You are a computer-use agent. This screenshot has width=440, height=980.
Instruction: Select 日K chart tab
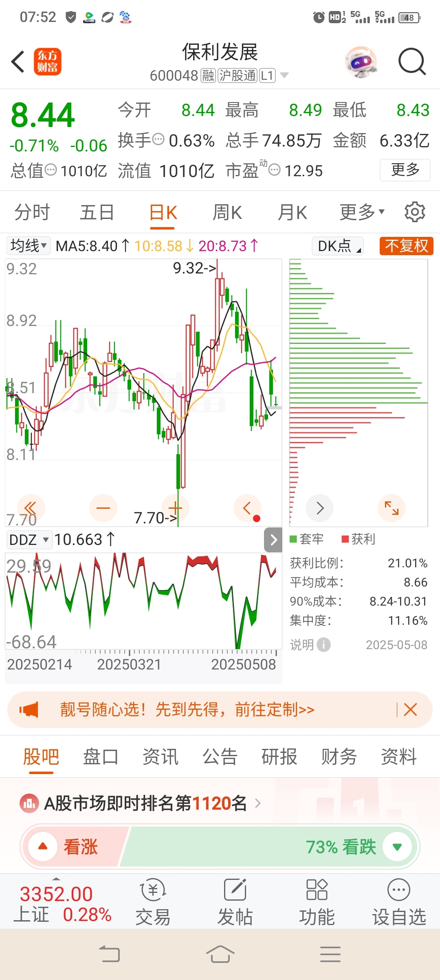point(163,212)
